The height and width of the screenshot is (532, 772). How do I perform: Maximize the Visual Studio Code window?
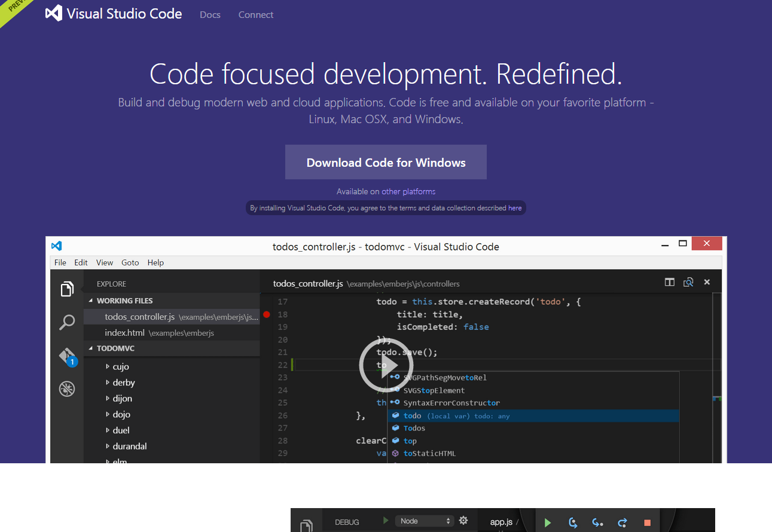tap(682, 244)
